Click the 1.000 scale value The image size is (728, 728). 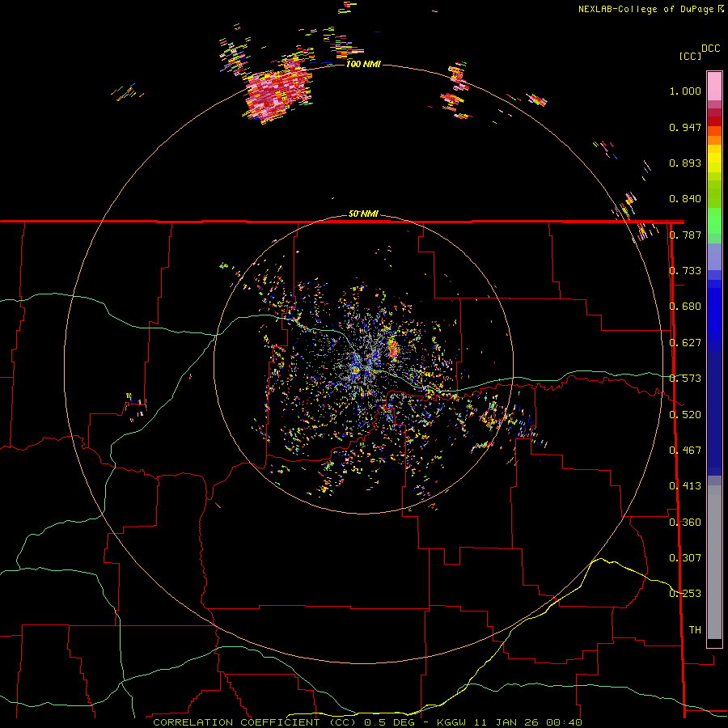click(x=685, y=91)
